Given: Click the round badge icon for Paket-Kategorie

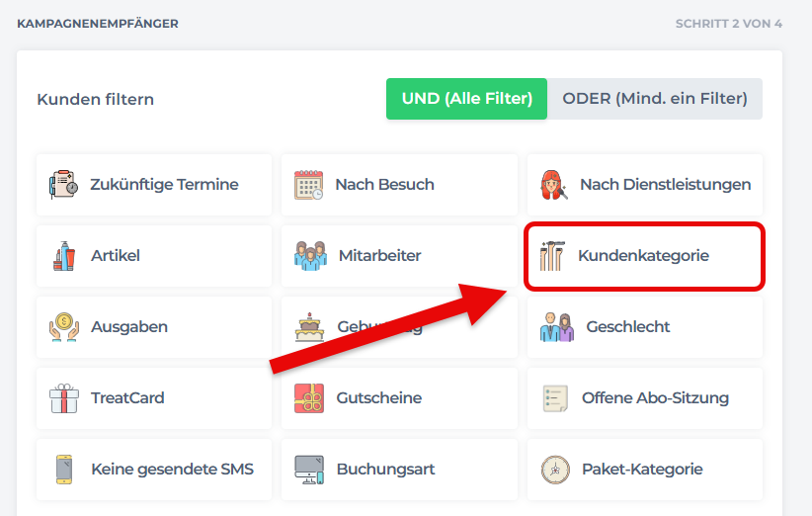Looking at the screenshot, I should 555,470.
